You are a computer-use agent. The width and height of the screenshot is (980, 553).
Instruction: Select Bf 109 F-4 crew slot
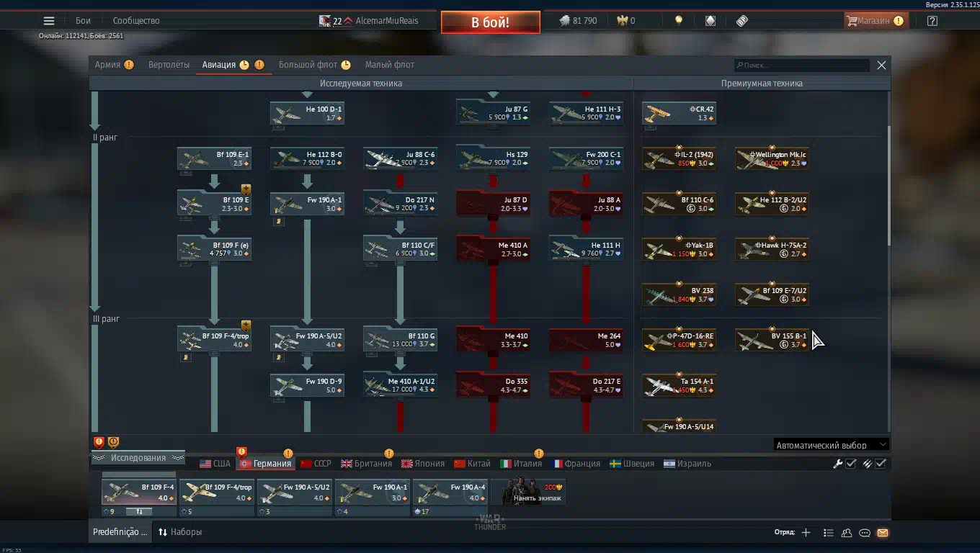tap(139, 493)
